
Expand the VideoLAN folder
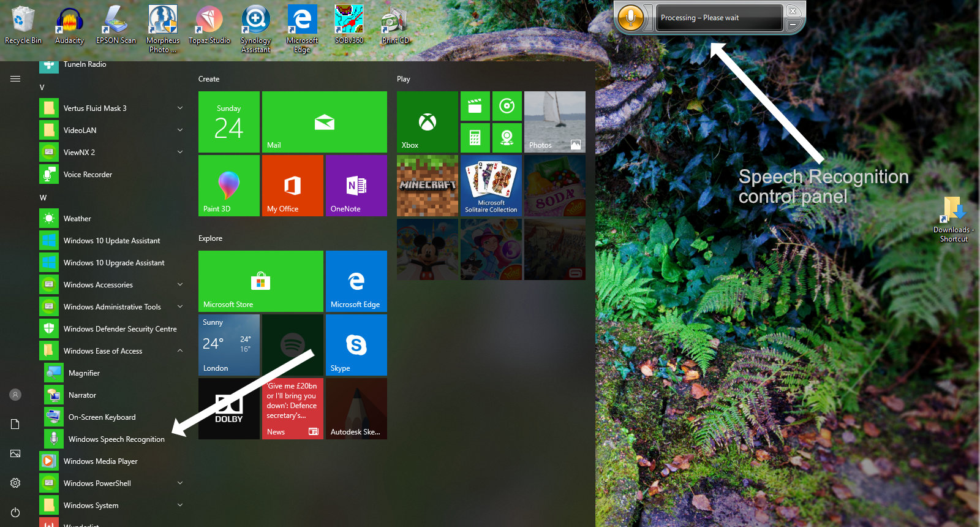[180, 130]
